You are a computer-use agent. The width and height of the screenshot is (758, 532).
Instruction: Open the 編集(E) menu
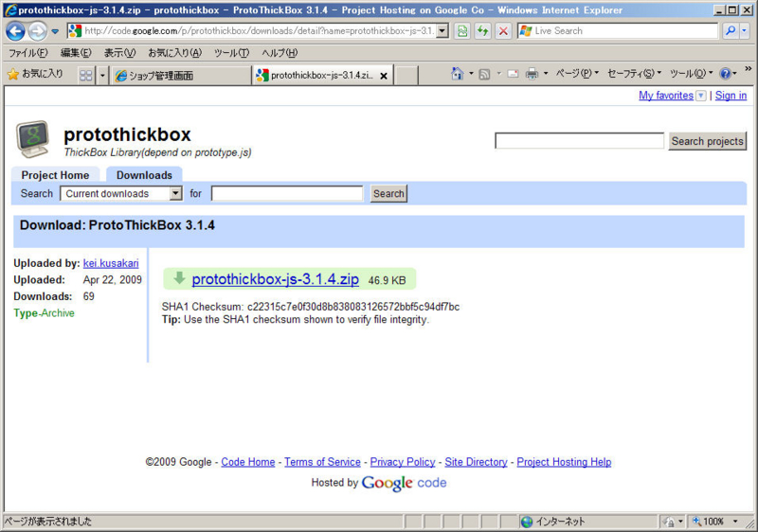(x=76, y=53)
